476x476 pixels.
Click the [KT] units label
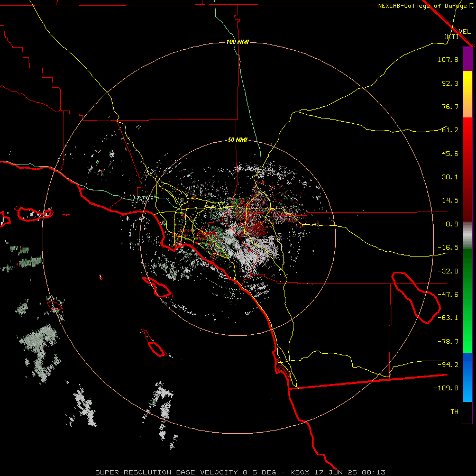tap(451, 36)
